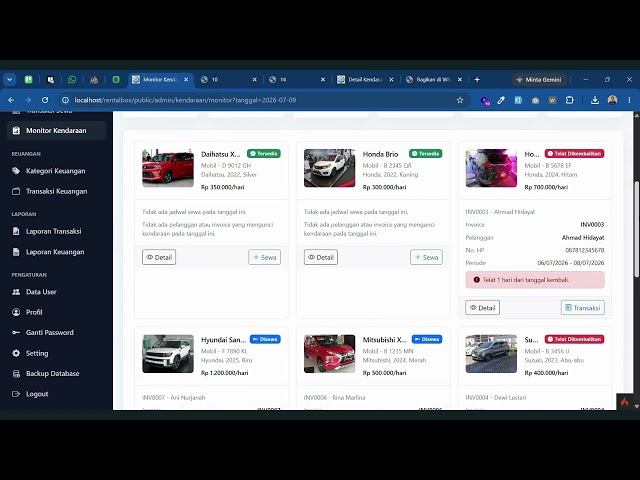Viewport: 640px width, 480px height.
Task: Click the Profil icon in sidebar
Action: 16,312
